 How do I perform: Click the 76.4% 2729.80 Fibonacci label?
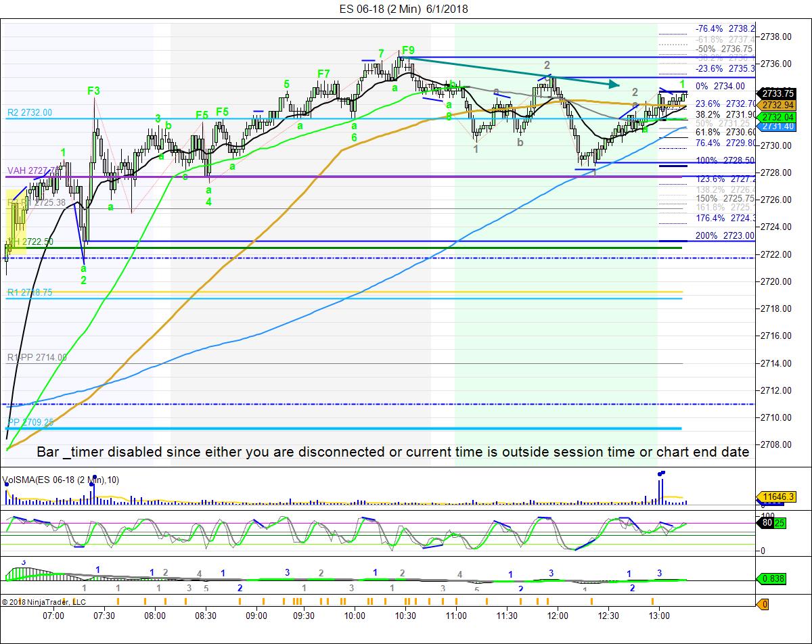point(725,143)
